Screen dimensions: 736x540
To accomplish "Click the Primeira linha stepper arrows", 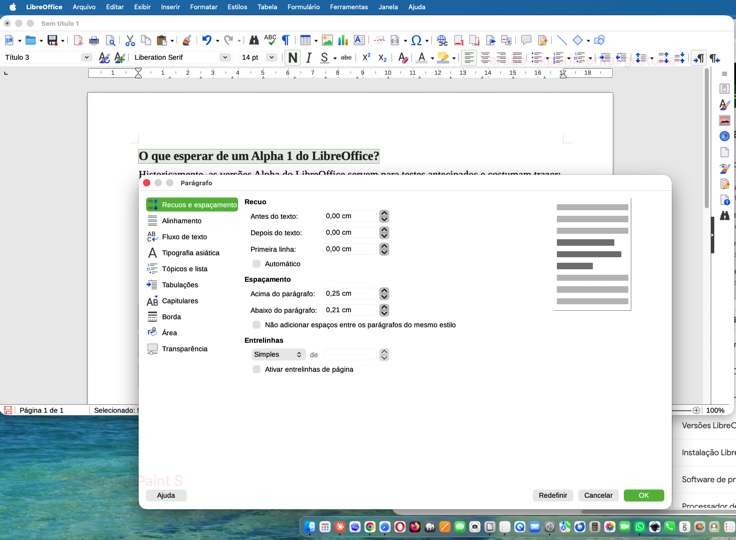I will click(384, 249).
